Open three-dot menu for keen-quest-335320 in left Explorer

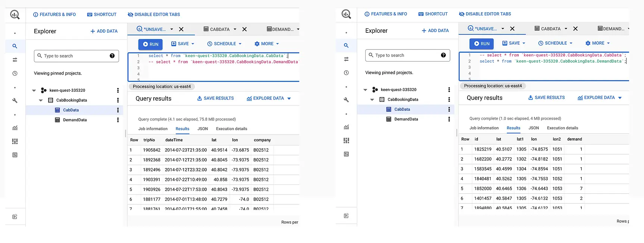click(x=118, y=90)
